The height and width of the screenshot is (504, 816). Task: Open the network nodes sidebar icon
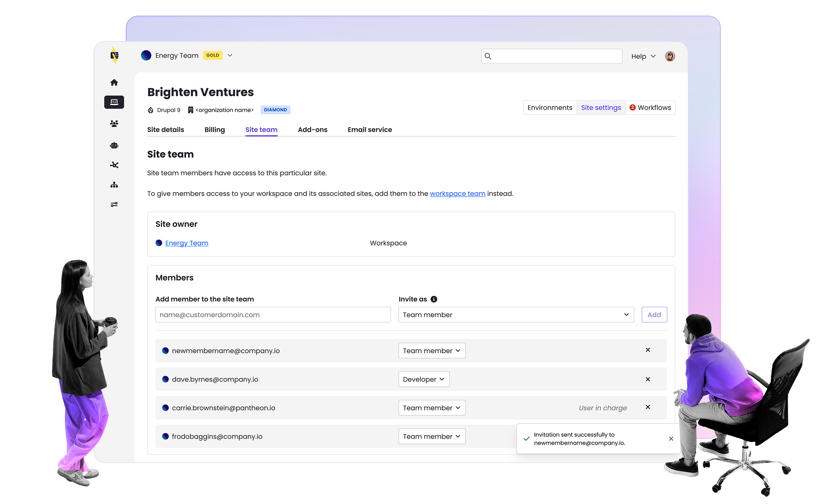(x=114, y=165)
